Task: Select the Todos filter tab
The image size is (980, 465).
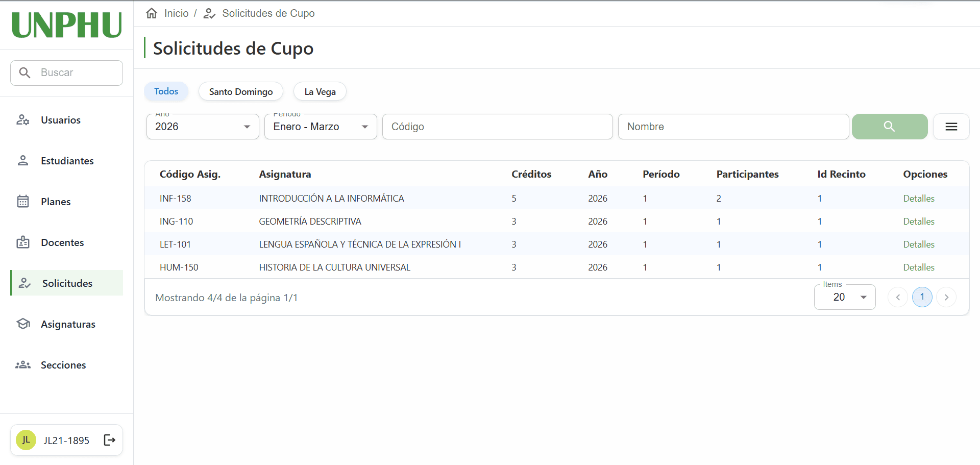Action: pos(166,91)
